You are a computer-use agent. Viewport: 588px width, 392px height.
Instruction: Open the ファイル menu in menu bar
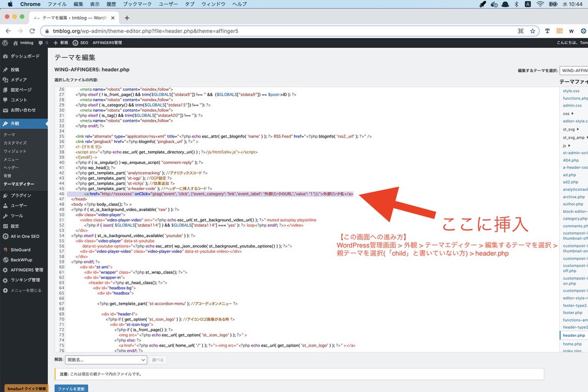point(57,4)
